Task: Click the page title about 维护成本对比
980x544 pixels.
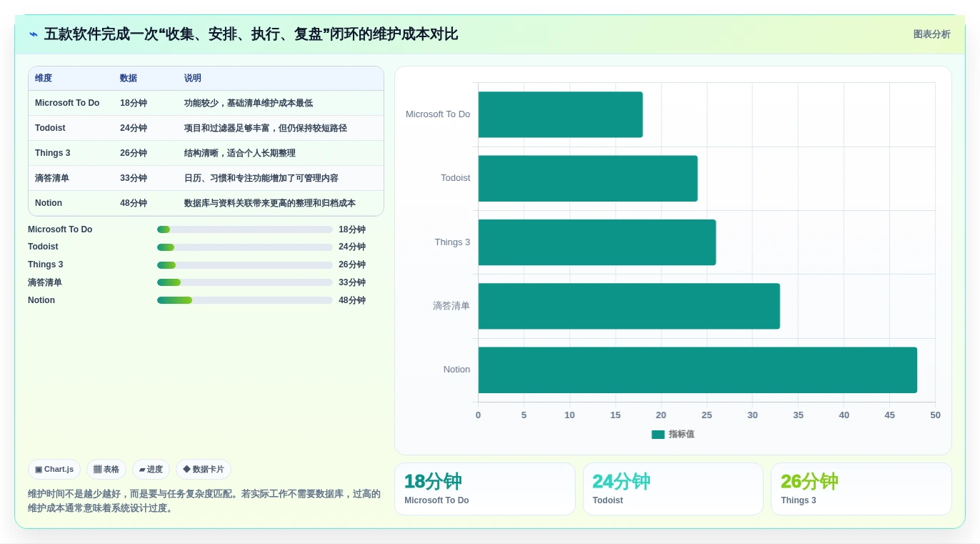Action: 251,34
